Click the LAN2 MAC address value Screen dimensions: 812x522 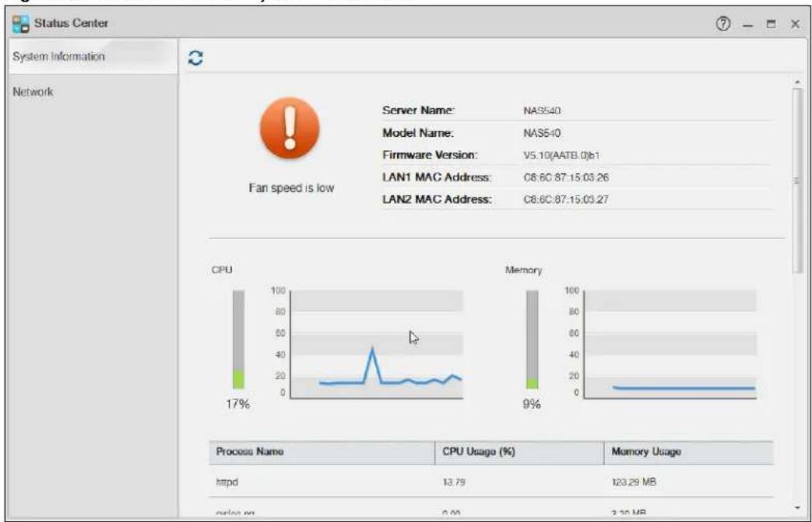(566, 200)
